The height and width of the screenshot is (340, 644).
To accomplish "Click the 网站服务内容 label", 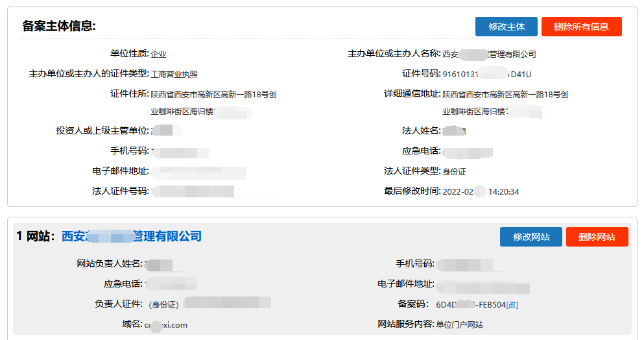I will [x=405, y=324].
